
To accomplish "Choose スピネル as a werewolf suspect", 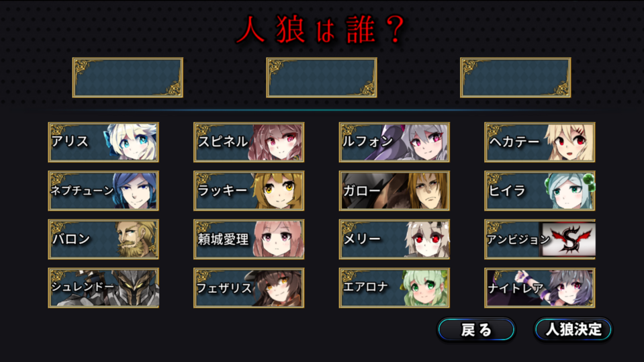I will coord(249,142).
